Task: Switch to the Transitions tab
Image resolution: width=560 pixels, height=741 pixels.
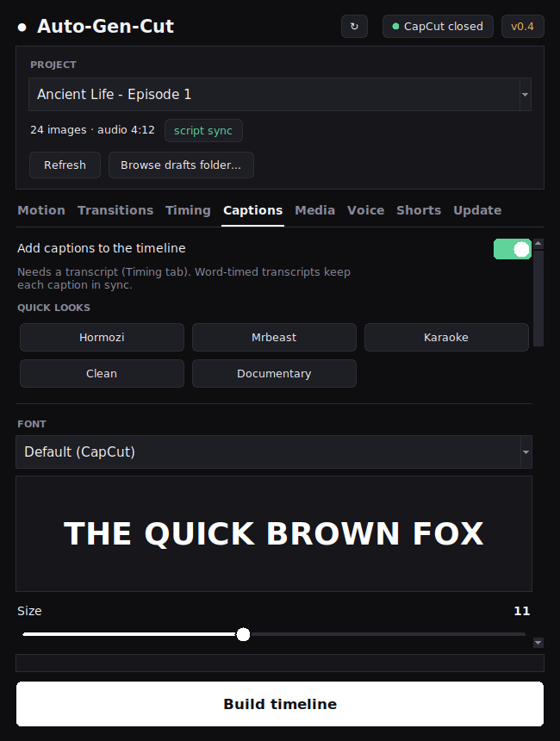Action: click(115, 210)
